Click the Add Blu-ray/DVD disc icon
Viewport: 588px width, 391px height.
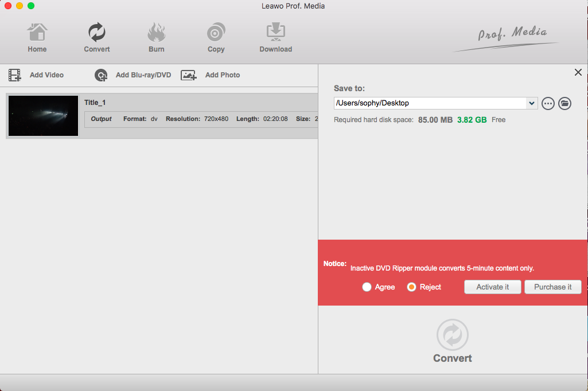[101, 75]
